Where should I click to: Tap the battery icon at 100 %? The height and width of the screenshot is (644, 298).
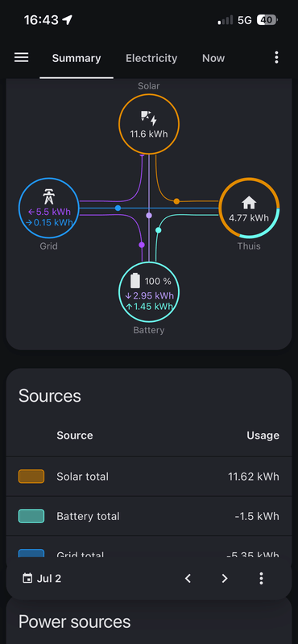click(135, 281)
